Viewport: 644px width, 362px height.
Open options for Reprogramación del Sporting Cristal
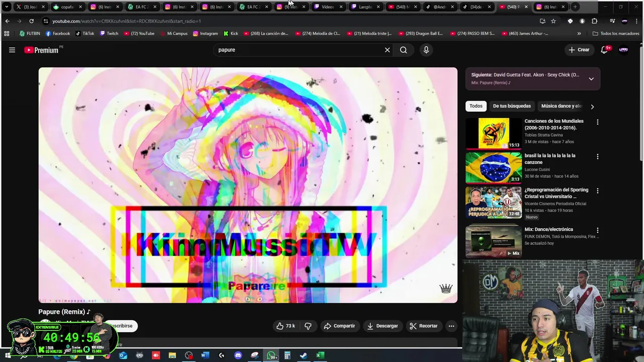(x=597, y=191)
